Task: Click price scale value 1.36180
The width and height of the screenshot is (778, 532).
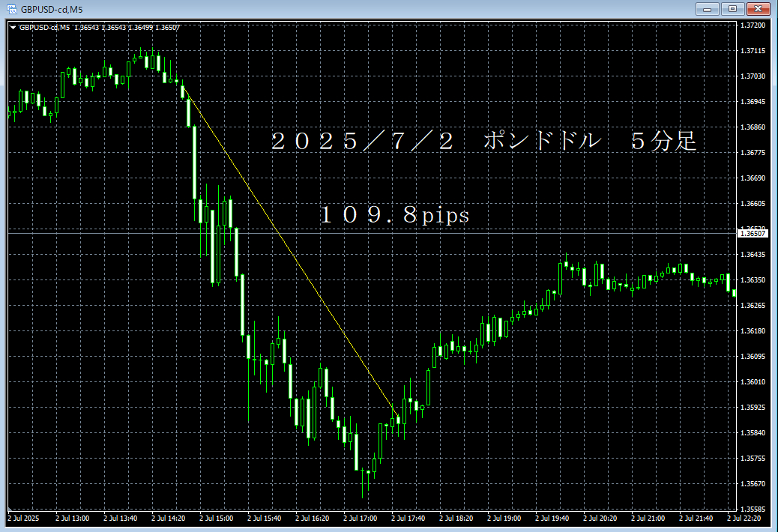Action: coord(753,330)
